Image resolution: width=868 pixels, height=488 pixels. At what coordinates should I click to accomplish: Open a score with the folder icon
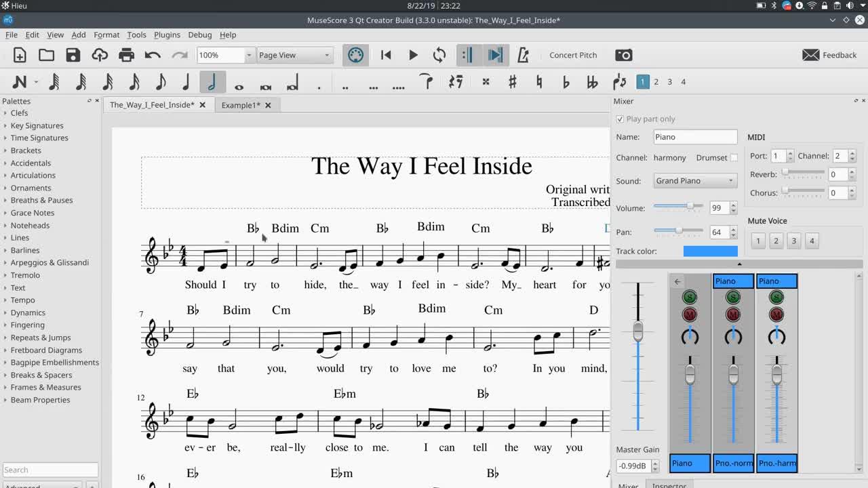point(46,55)
